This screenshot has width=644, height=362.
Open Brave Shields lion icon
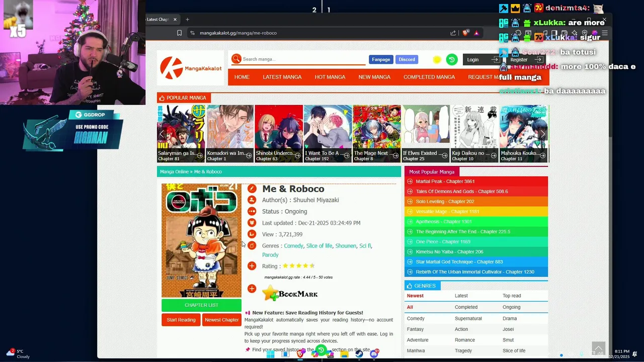click(465, 33)
